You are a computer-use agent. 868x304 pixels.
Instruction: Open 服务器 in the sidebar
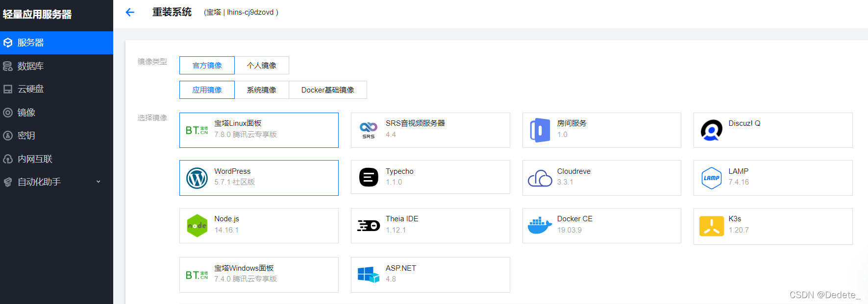tap(56, 43)
